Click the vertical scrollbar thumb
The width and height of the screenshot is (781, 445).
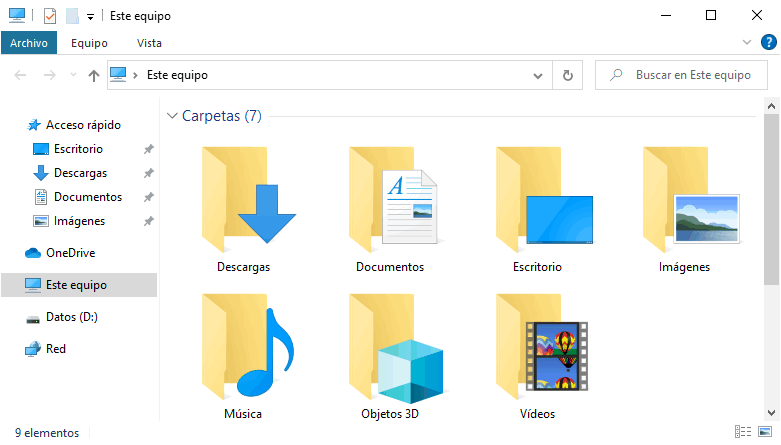point(771,199)
